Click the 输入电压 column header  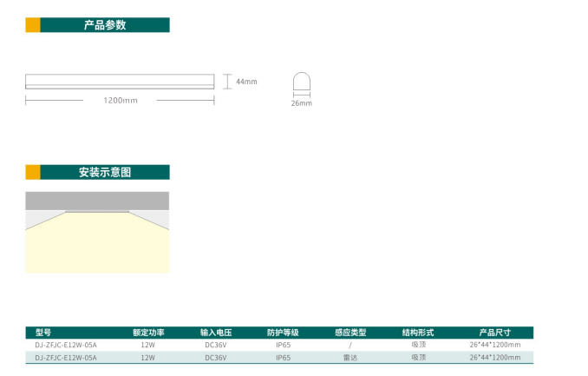(x=215, y=333)
